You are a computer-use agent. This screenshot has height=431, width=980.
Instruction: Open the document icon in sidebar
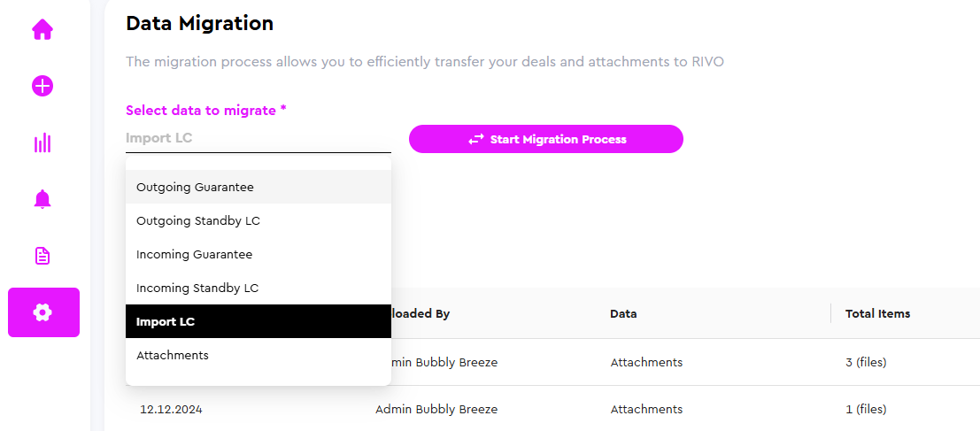click(42, 256)
